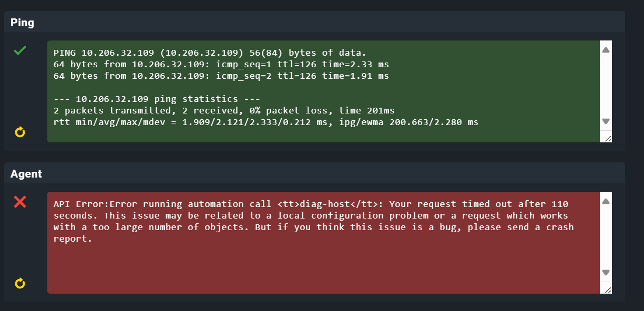The image size is (644, 311).
Task: Click the ping statistics separator line
Action: (157, 99)
